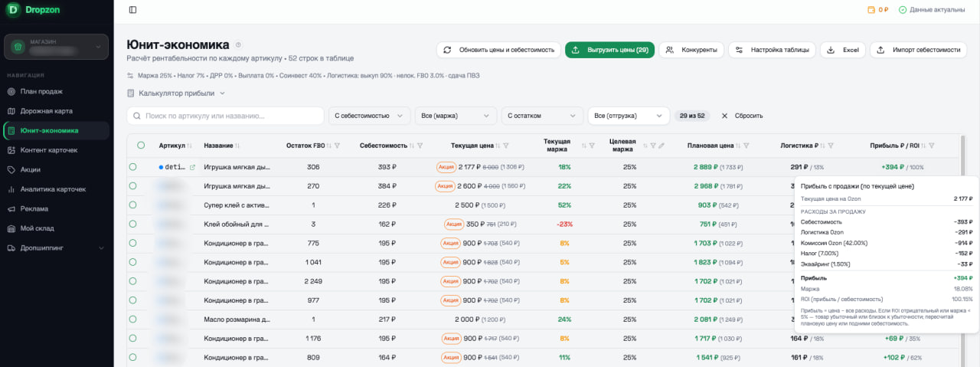Expand 'Калькулятор прибыли' section
Image resolution: width=980 pixels, height=367 pixels.
coord(176,93)
